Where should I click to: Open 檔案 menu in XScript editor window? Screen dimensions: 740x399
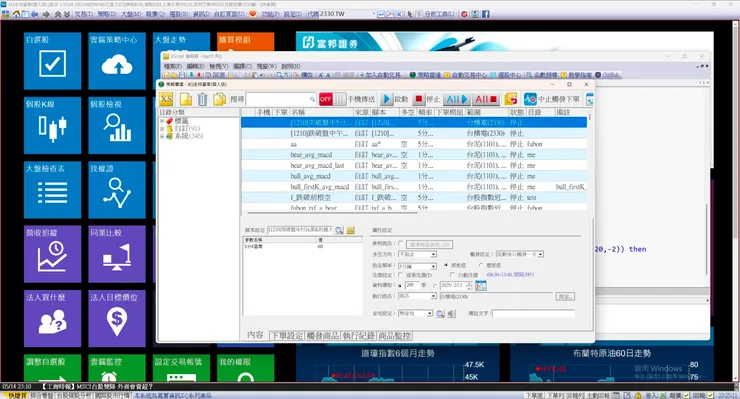click(172, 67)
